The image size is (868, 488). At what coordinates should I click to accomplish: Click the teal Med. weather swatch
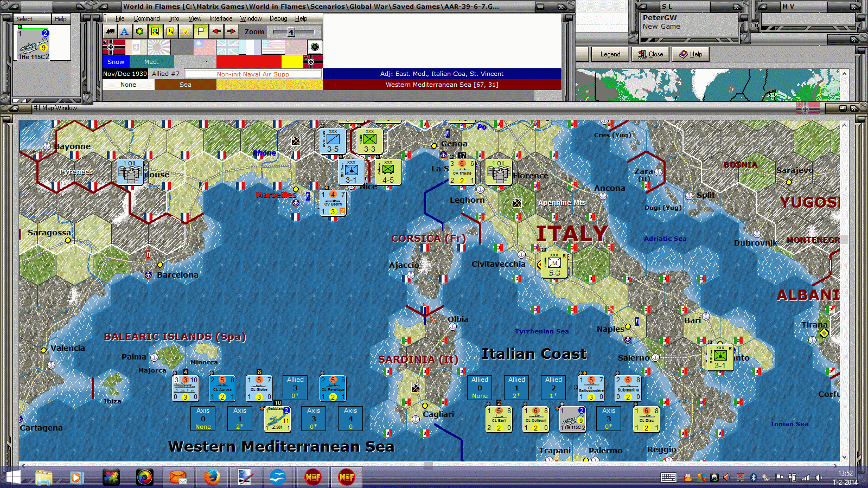click(151, 62)
